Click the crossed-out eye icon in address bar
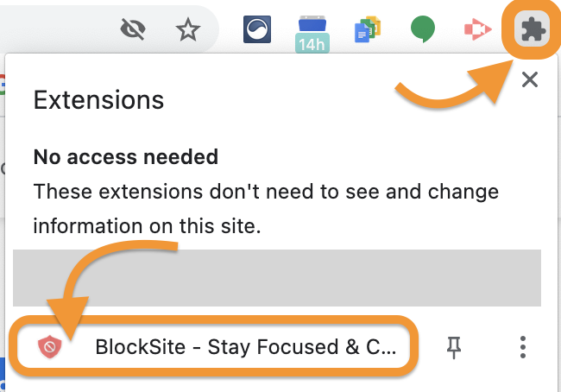The image size is (561, 392). pos(134,30)
